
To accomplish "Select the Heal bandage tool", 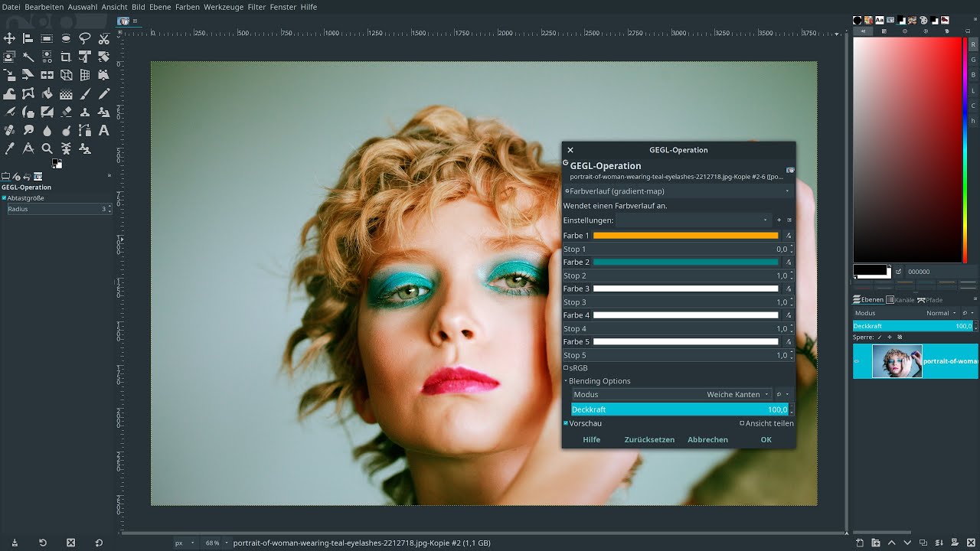I will (x=9, y=131).
